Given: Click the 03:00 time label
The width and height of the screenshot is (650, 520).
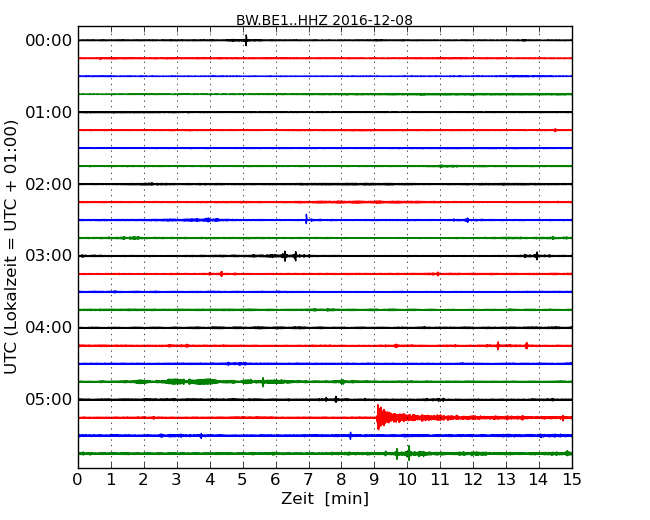Looking at the screenshot, I should click(49, 255).
